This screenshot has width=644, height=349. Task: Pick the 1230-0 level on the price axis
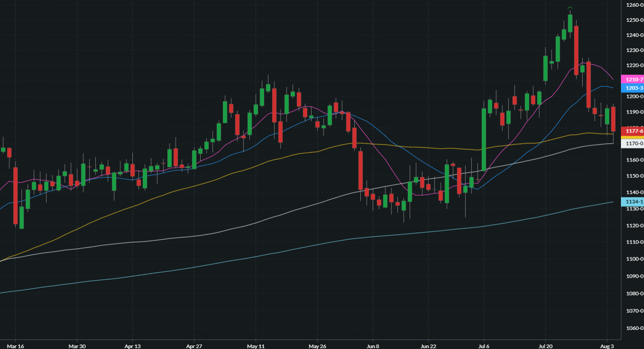tap(635, 51)
